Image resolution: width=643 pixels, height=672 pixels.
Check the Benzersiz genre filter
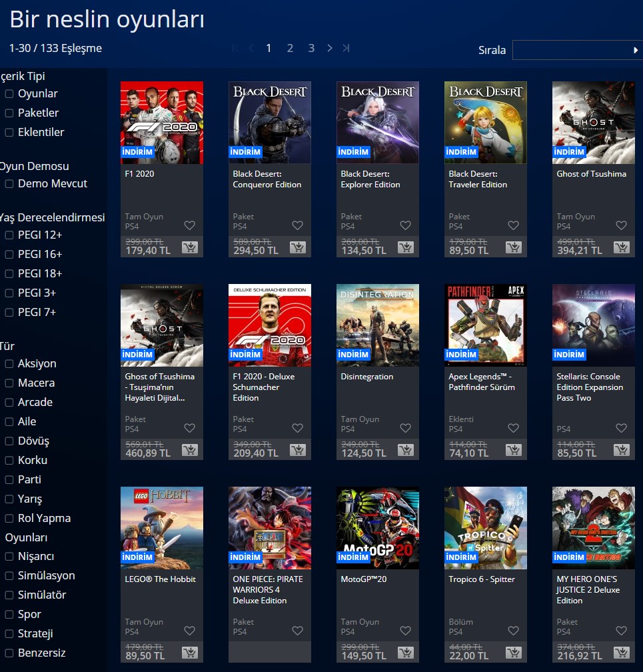[9, 653]
